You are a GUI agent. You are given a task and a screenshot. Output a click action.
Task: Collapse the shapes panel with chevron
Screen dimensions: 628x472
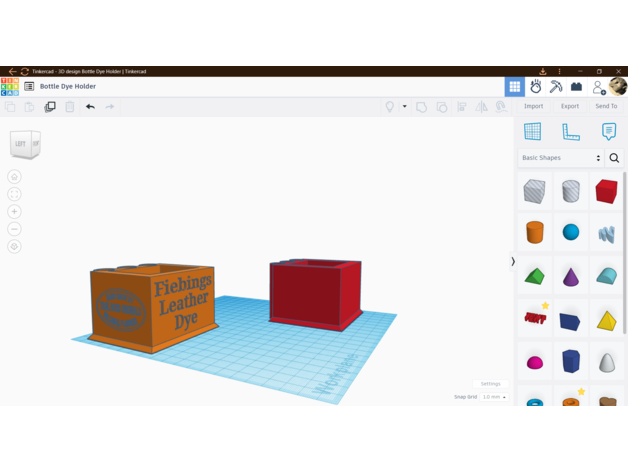tap(513, 262)
